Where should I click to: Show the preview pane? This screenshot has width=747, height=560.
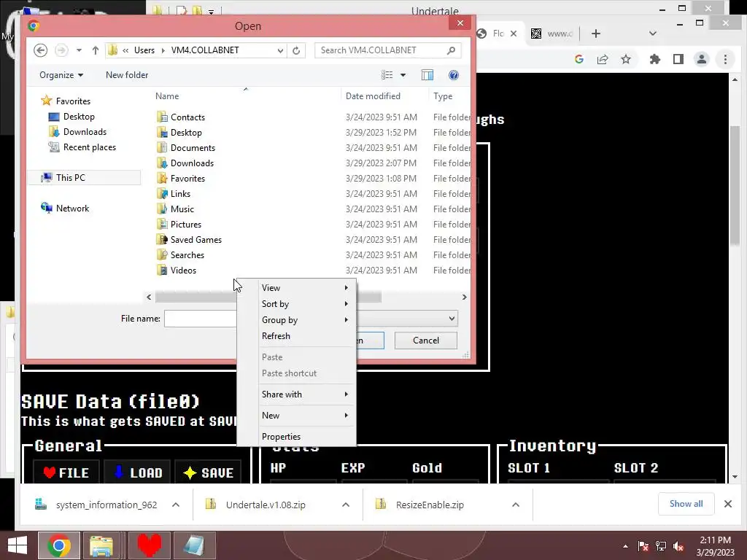coord(427,75)
